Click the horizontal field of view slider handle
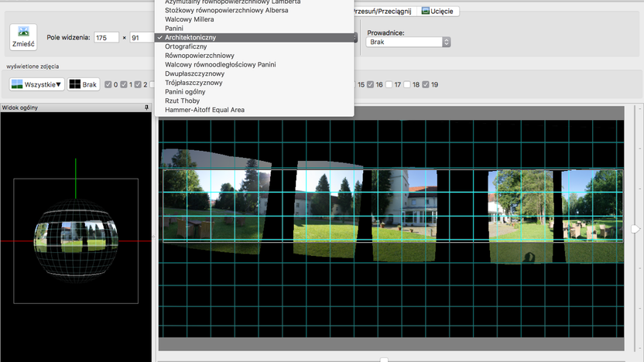The image size is (644, 362). point(384,360)
